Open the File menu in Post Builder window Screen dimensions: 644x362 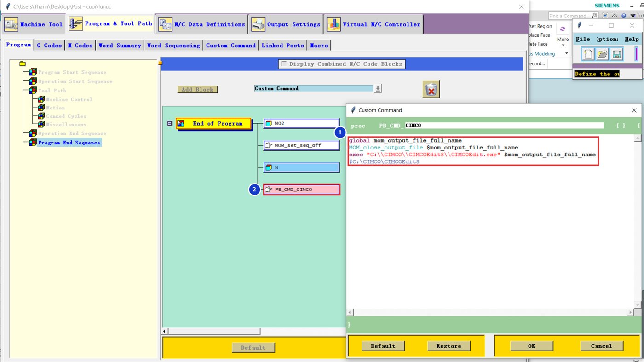pyautogui.click(x=583, y=39)
